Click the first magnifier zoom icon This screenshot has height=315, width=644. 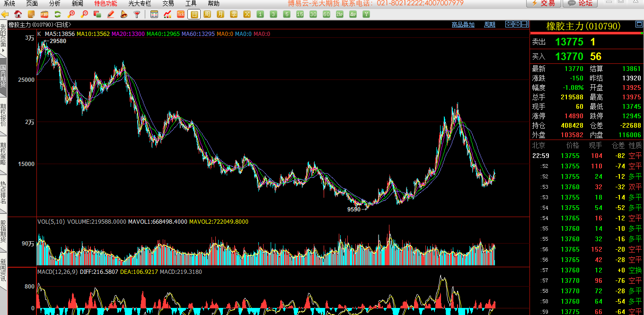[71, 14]
